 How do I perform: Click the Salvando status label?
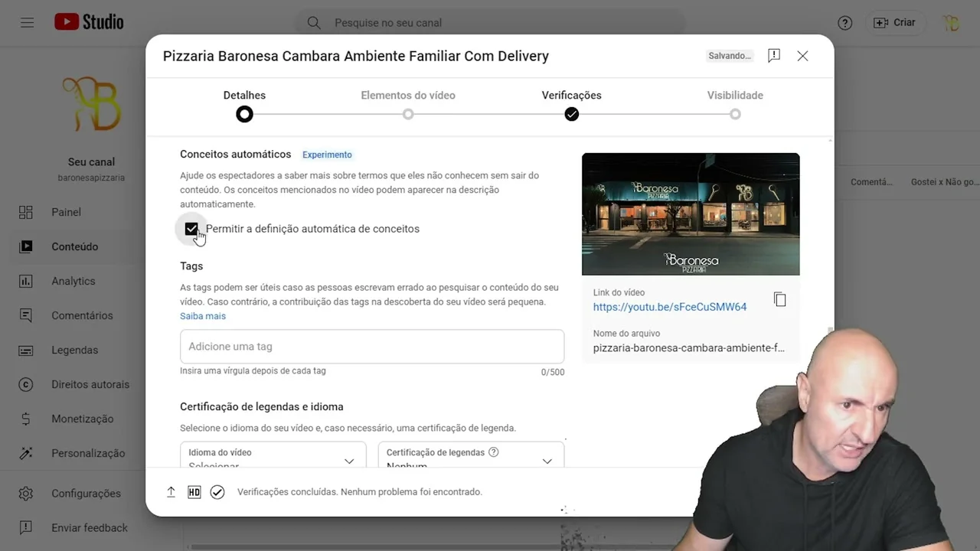point(730,56)
